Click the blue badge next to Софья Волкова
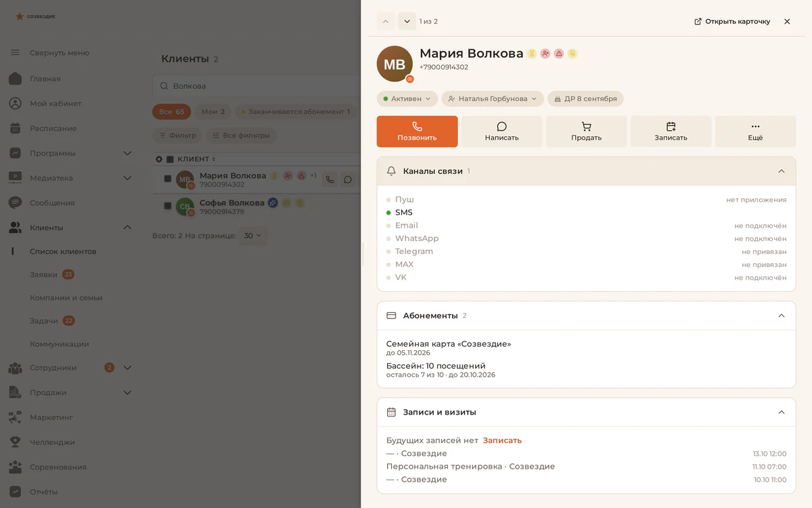 (273, 203)
